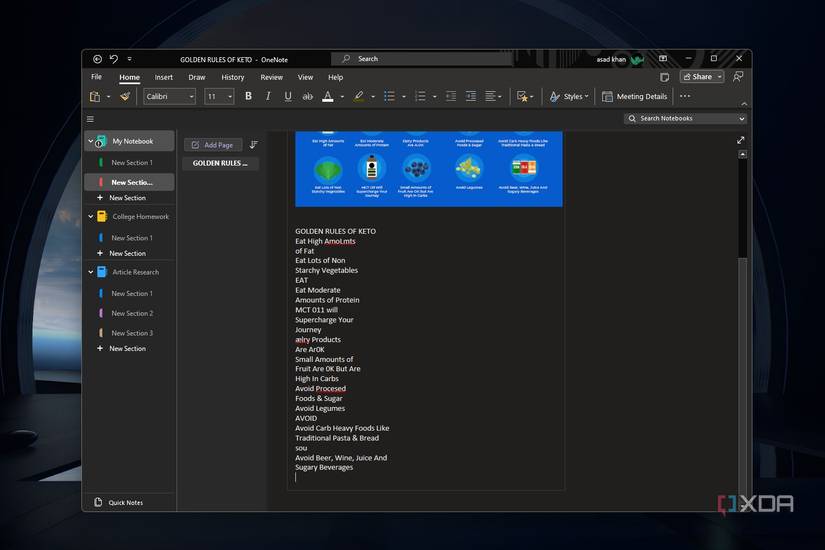Click the Share button

pyautogui.click(x=701, y=77)
